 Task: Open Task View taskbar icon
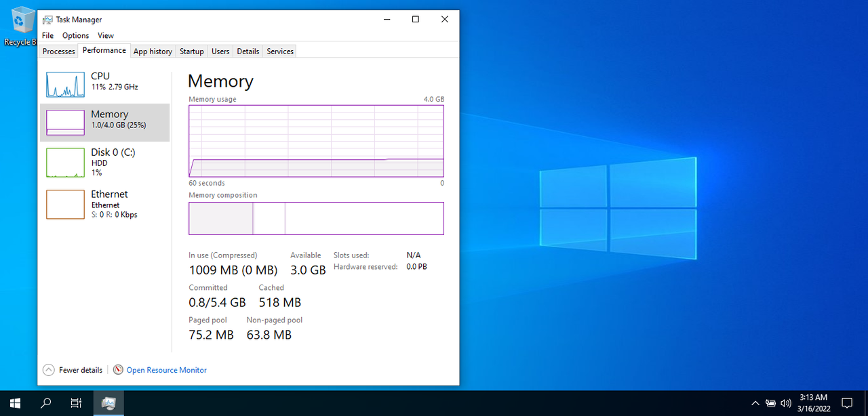76,403
